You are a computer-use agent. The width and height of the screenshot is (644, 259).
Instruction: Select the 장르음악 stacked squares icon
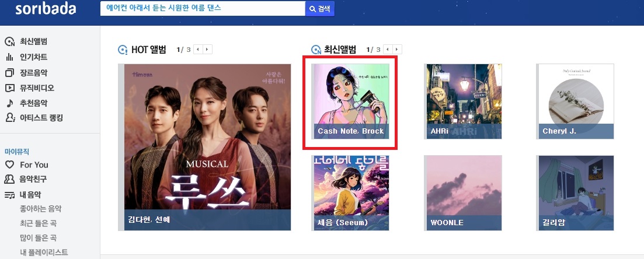(x=9, y=73)
